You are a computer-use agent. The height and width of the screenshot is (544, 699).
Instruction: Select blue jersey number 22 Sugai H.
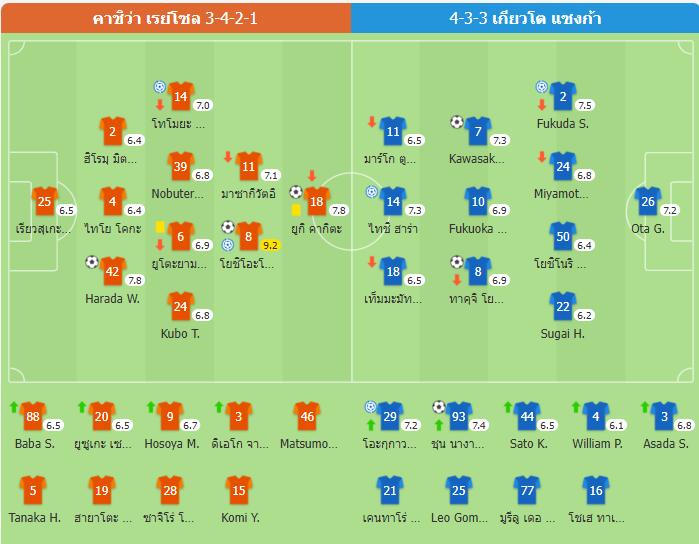[563, 306]
